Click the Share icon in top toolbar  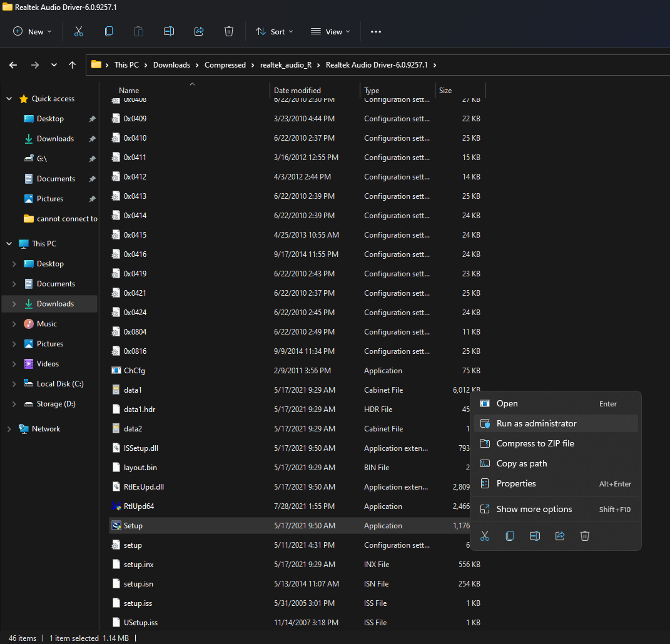[199, 31]
